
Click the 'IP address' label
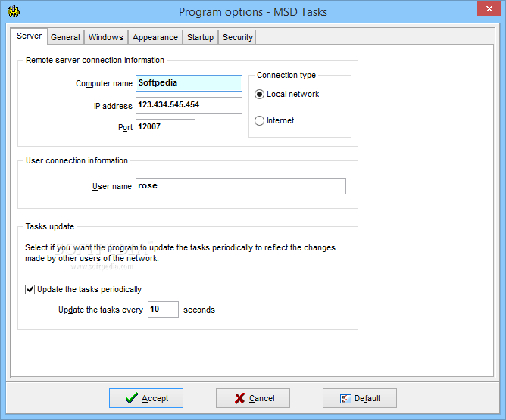[113, 106]
